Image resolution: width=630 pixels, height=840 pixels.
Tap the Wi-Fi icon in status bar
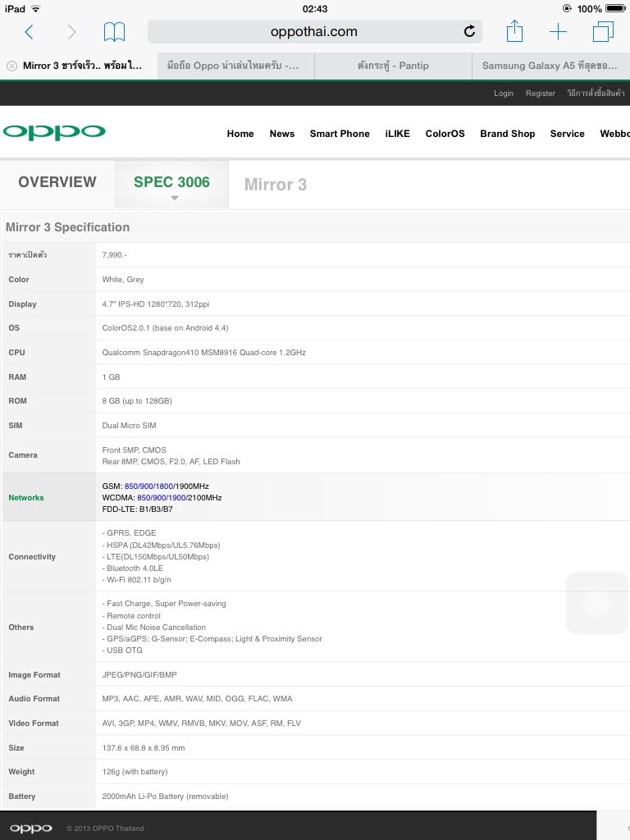click(x=36, y=8)
